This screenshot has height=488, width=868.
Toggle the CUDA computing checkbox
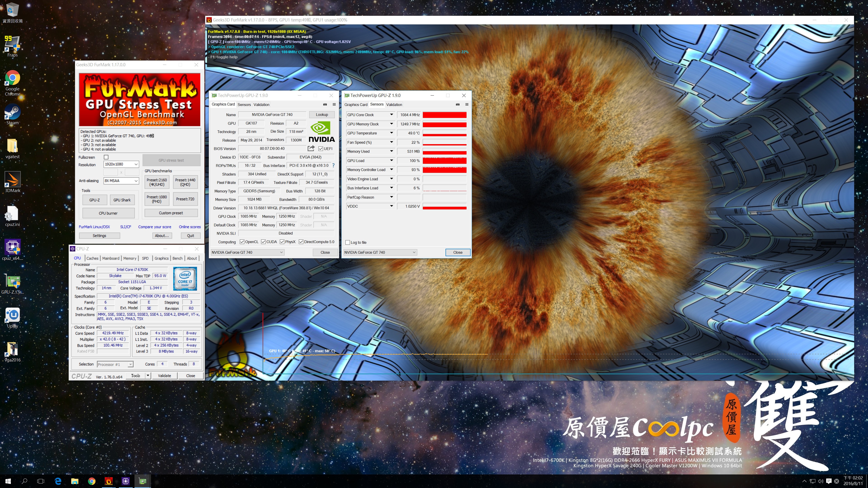pos(263,242)
